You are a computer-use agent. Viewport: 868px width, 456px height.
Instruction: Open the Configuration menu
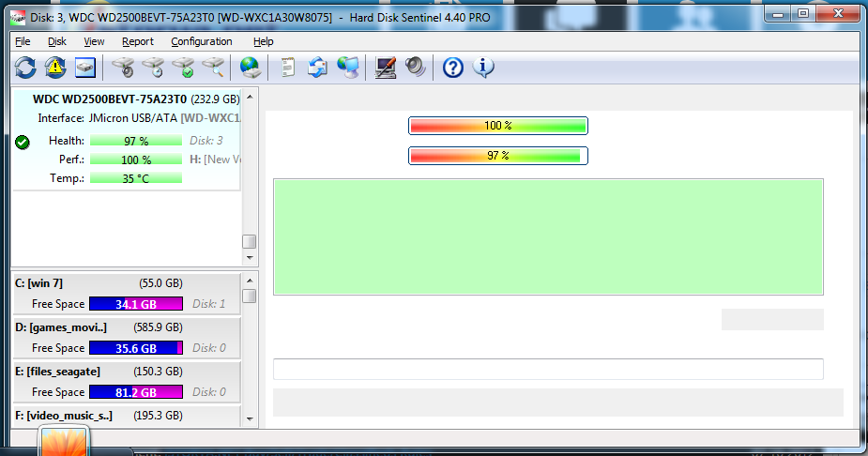(x=202, y=41)
